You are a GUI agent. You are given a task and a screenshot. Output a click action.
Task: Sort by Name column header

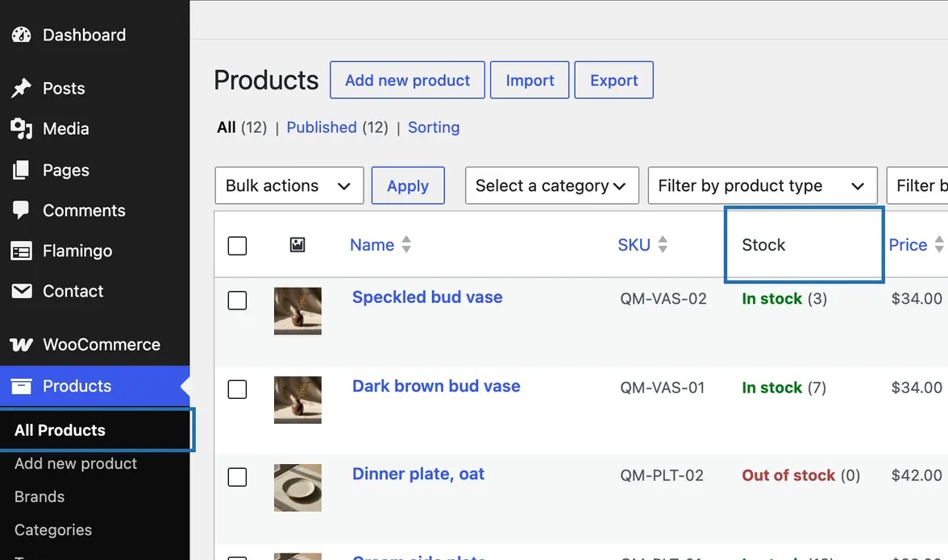point(372,245)
